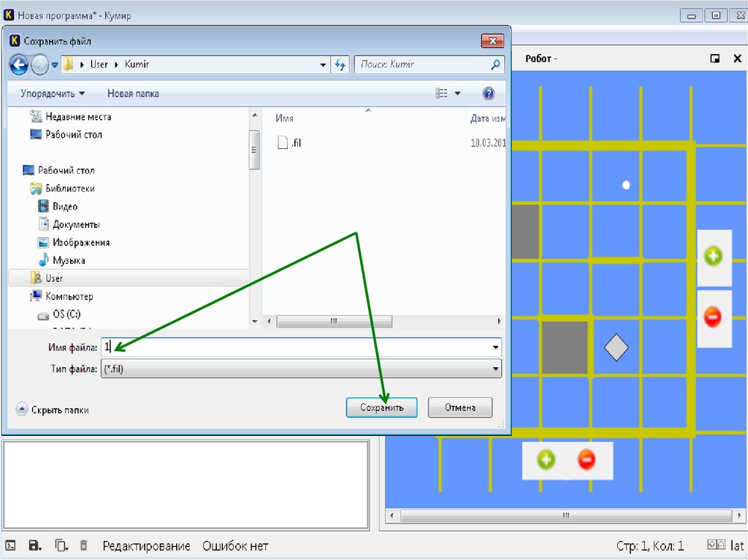Expand the Имя файла dropdown arrow
Viewport: 748px width, 560px height.
pos(496,348)
